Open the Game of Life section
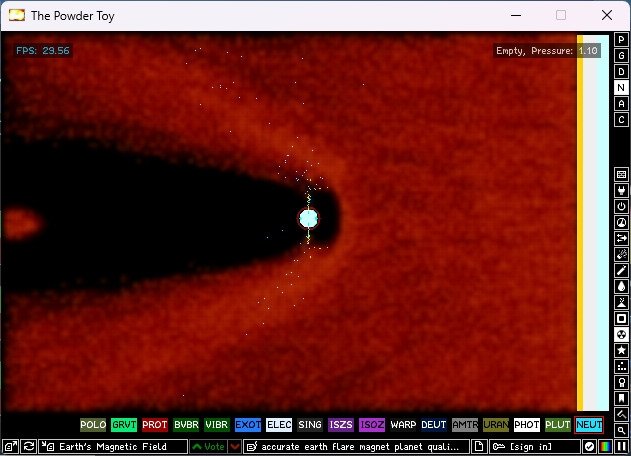This screenshot has height=456, width=631. pos(621,367)
